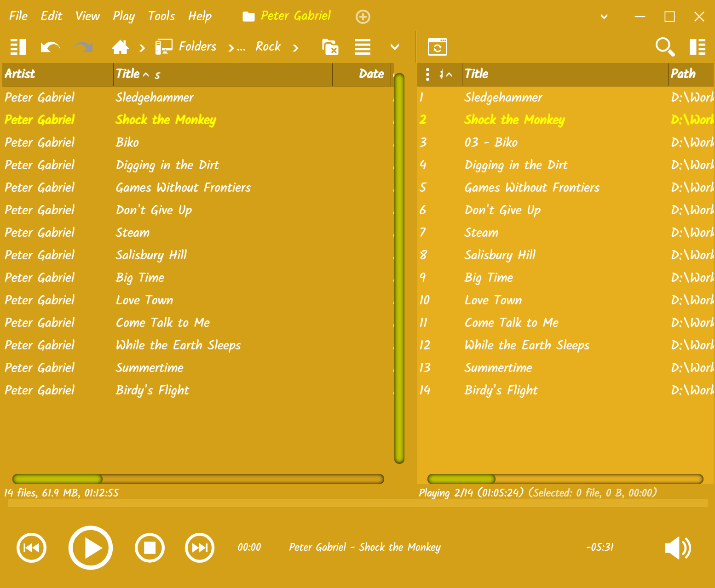Open the Tools menu

161,16
